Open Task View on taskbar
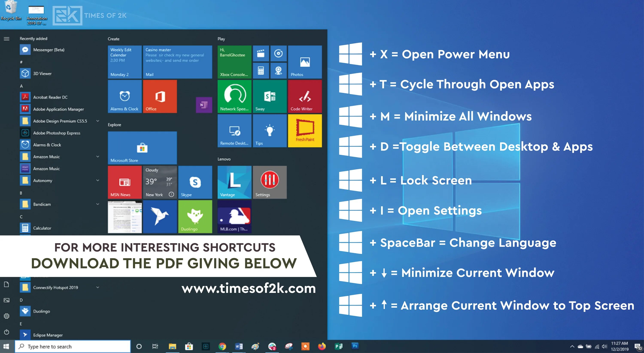Screen dimensions: 644x353 [155, 347]
